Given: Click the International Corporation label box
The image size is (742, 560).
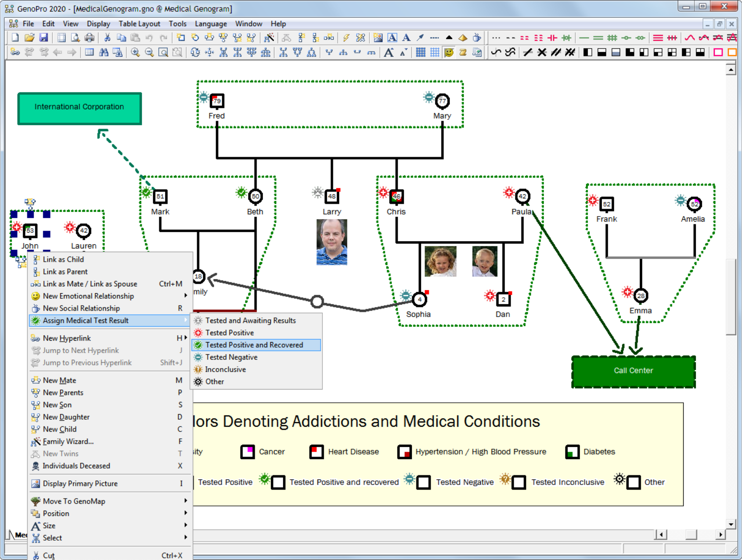Looking at the screenshot, I should pyautogui.click(x=79, y=108).
